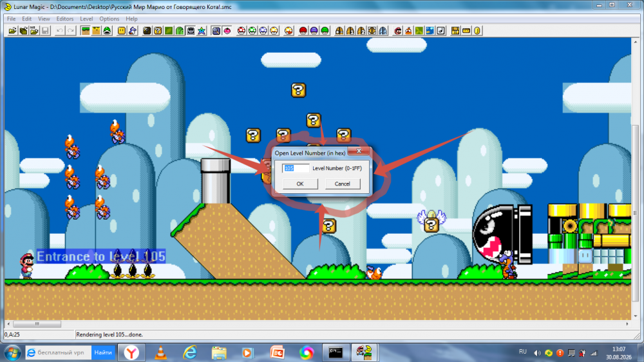The width and height of the screenshot is (644, 362).
Task: Click the Open Level Address folder icon
Action: [x=23, y=31]
